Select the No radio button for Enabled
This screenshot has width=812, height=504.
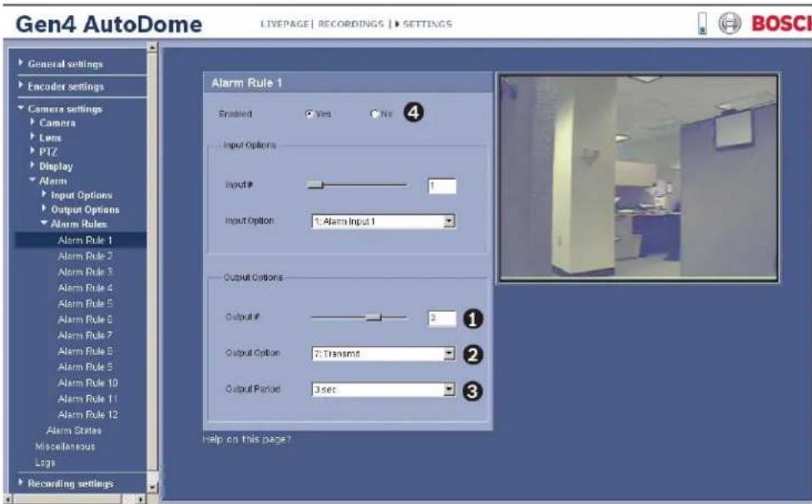pyautogui.click(x=375, y=114)
